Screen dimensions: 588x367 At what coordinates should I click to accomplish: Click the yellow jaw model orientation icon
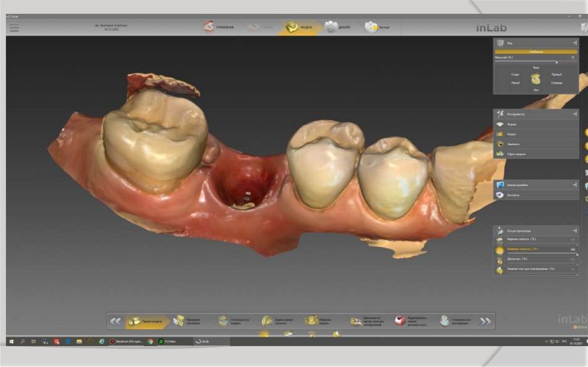point(536,79)
